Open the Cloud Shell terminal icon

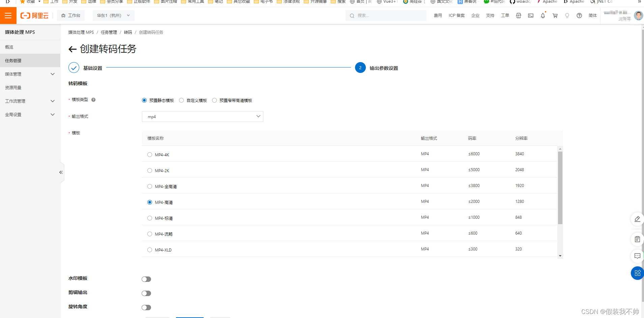point(531,16)
